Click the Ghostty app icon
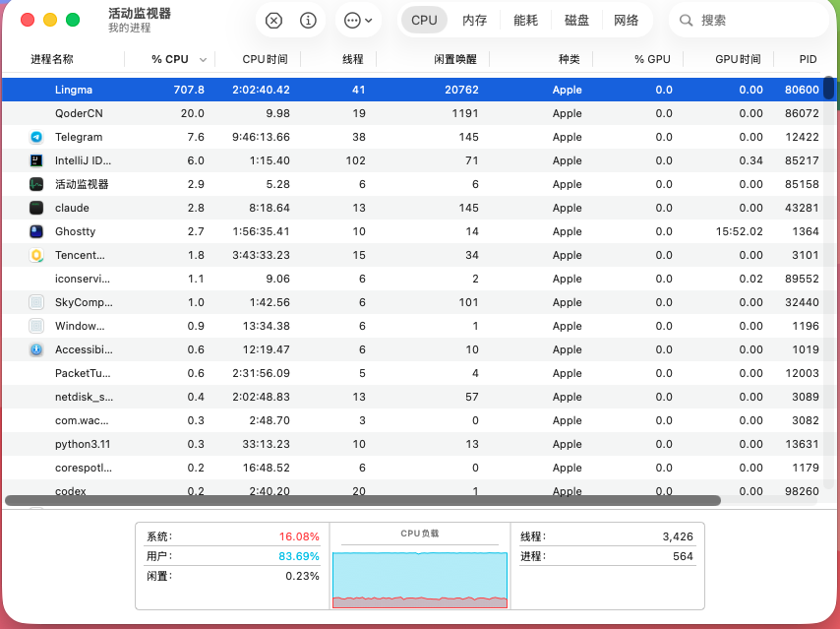840x629 pixels. pyautogui.click(x=35, y=231)
